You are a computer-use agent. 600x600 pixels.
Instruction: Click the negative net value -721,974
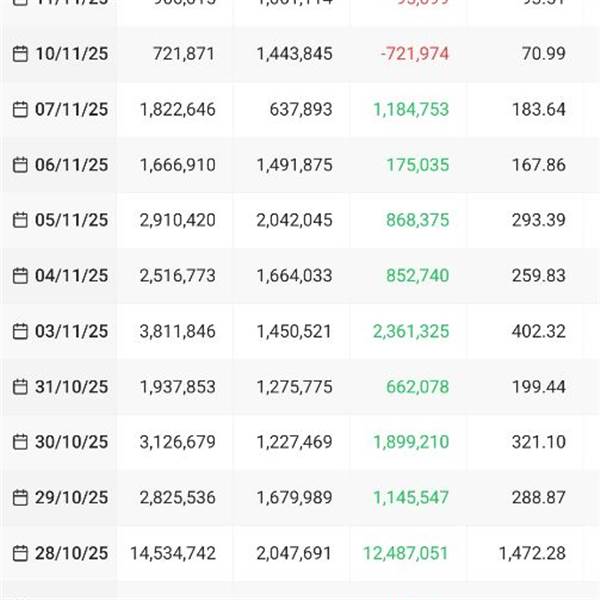414,54
